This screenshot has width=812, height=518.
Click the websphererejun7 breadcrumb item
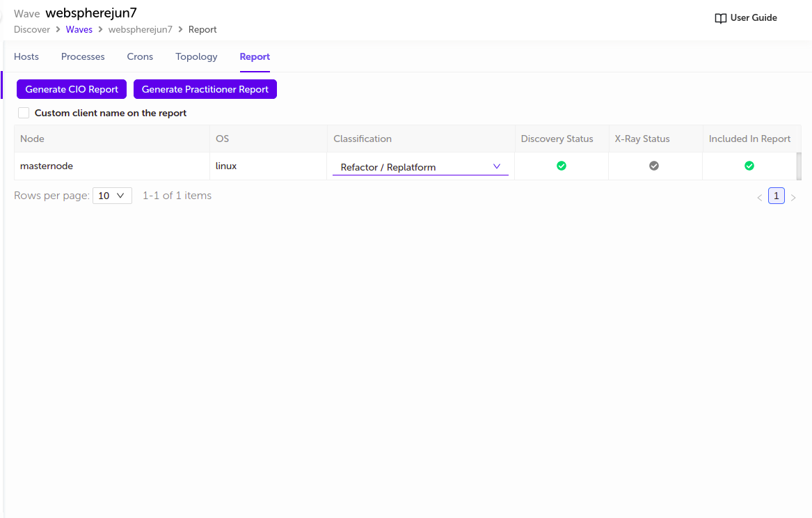click(x=141, y=29)
